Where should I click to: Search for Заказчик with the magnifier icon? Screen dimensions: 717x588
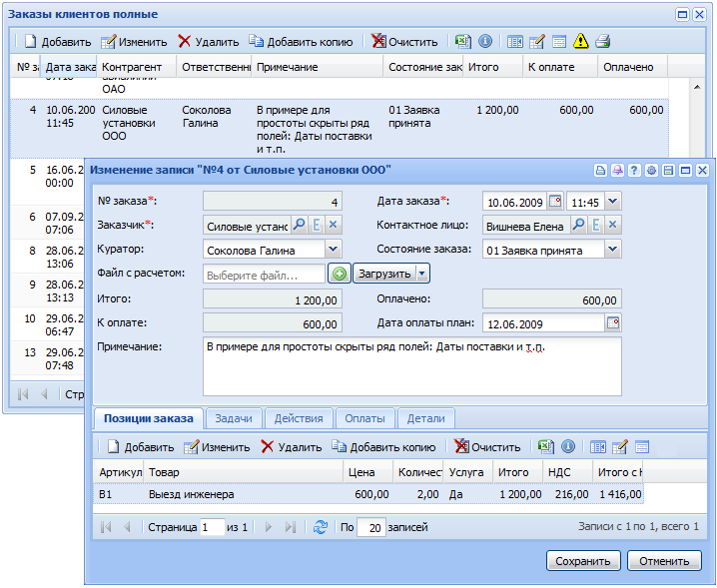[x=299, y=225]
